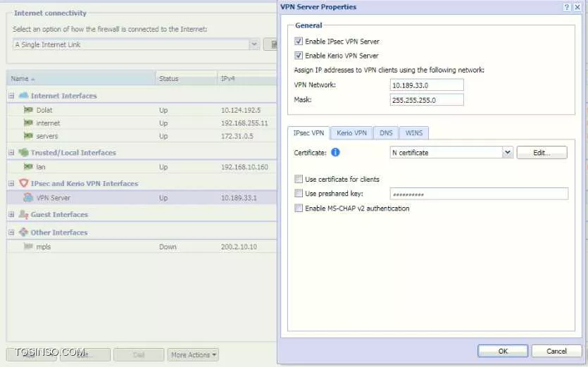Viewport: 588px width, 367px height.
Task: Click IP address 172.31.0.5
Action: [x=237, y=136]
